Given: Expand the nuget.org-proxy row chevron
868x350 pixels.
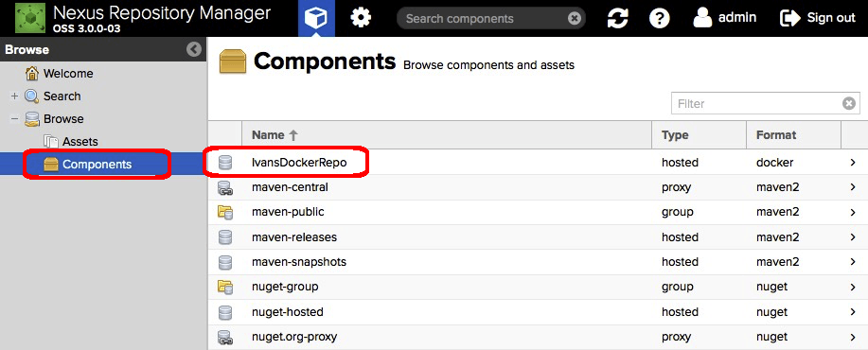Looking at the screenshot, I should (x=853, y=337).
